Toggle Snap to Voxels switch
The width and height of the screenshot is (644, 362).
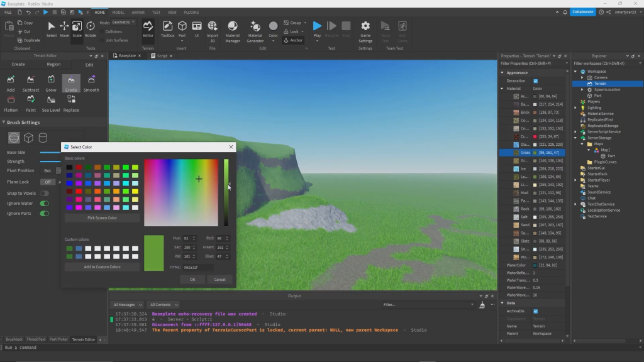44,194
